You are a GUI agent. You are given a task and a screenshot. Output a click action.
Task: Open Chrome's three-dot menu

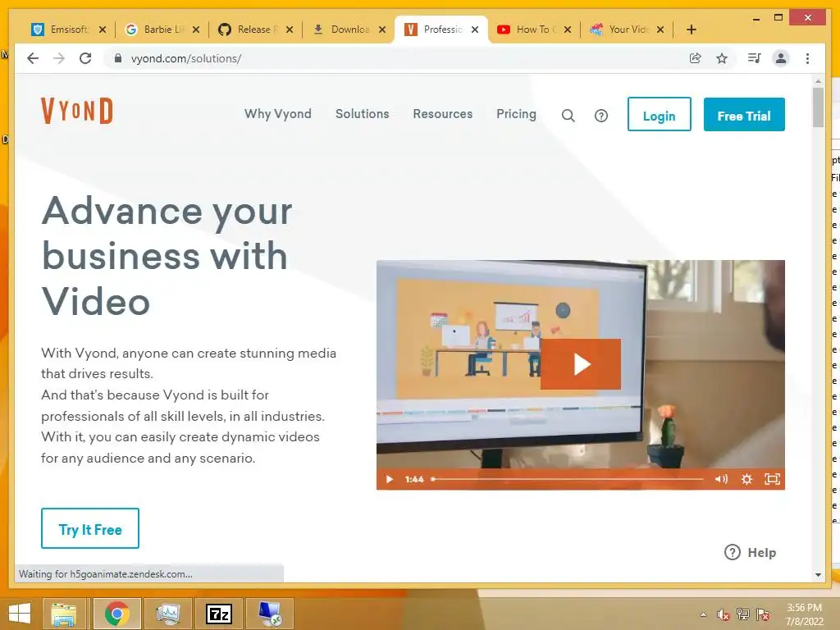(807, 58)
